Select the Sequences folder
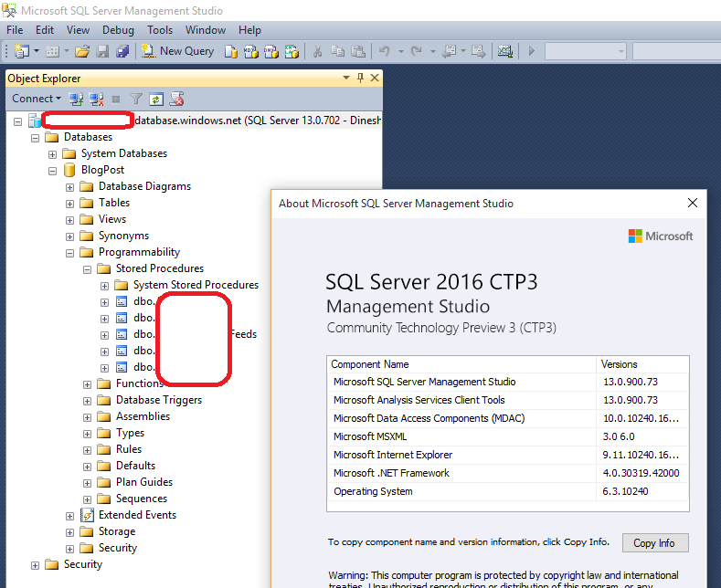721x588 pixels. tap(141, 499)
